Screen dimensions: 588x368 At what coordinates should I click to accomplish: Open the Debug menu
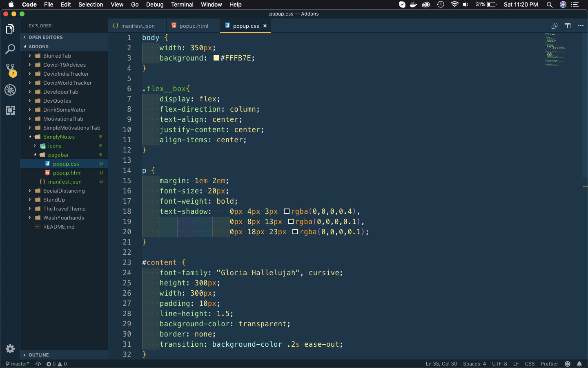click(155, 4)
